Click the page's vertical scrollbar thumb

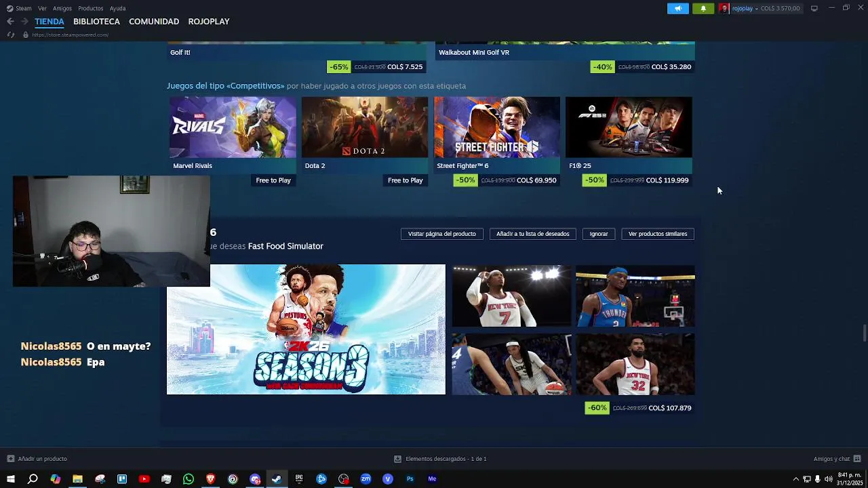(864, 333)
